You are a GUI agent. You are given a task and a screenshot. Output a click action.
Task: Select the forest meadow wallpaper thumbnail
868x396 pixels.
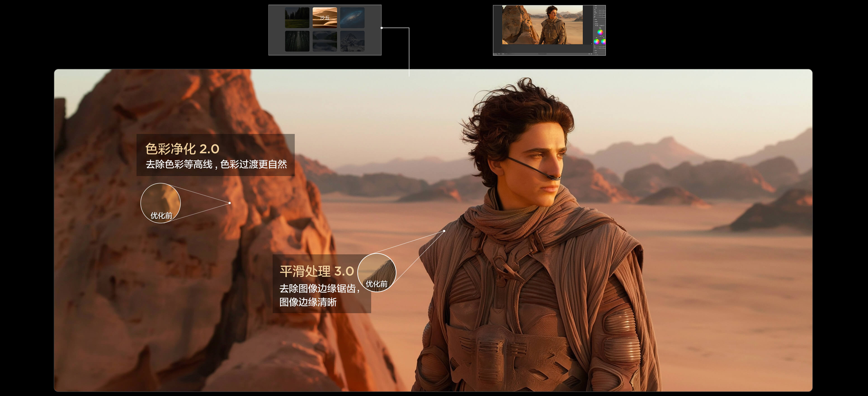tap(297, 18)
